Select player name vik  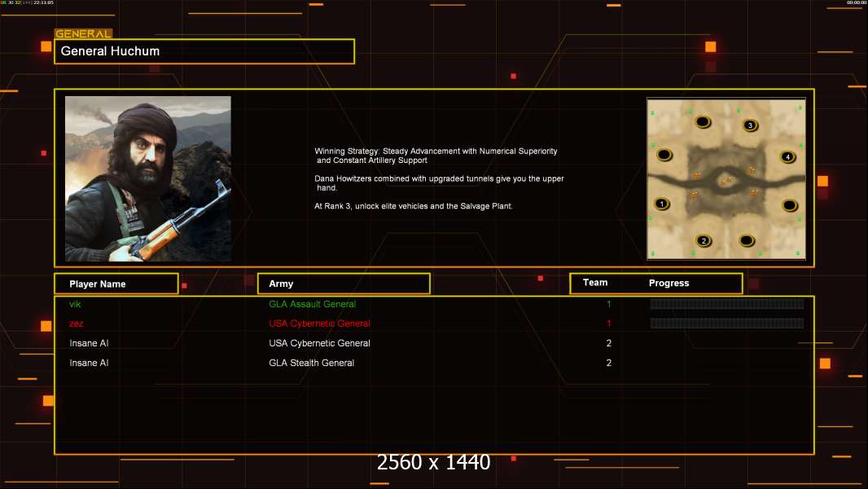(75, 304)
